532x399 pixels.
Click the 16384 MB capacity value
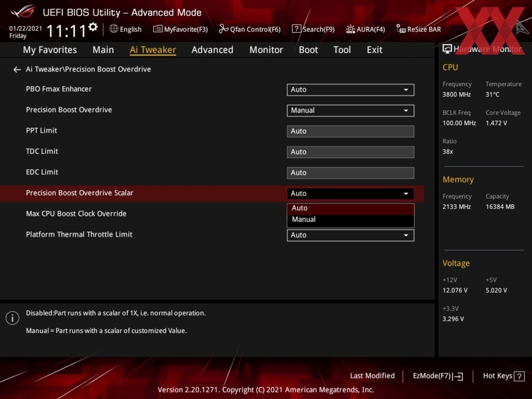(x=500, y=207)
